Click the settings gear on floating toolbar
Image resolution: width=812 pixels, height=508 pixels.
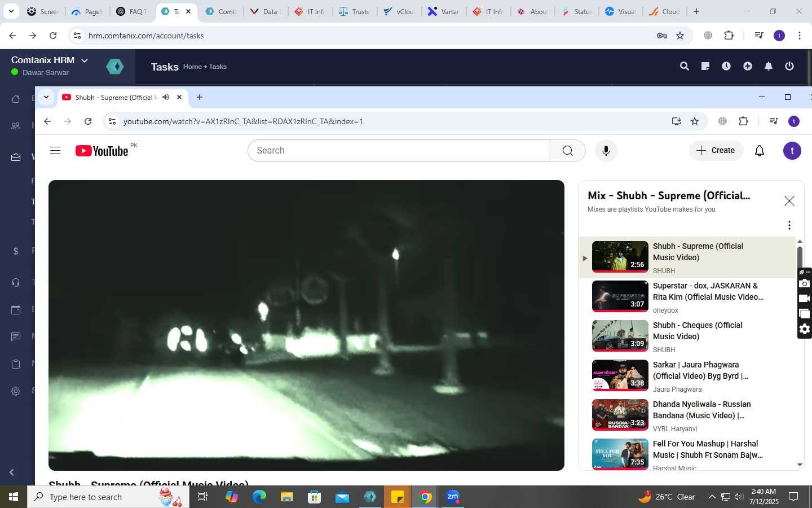(805, 329)
